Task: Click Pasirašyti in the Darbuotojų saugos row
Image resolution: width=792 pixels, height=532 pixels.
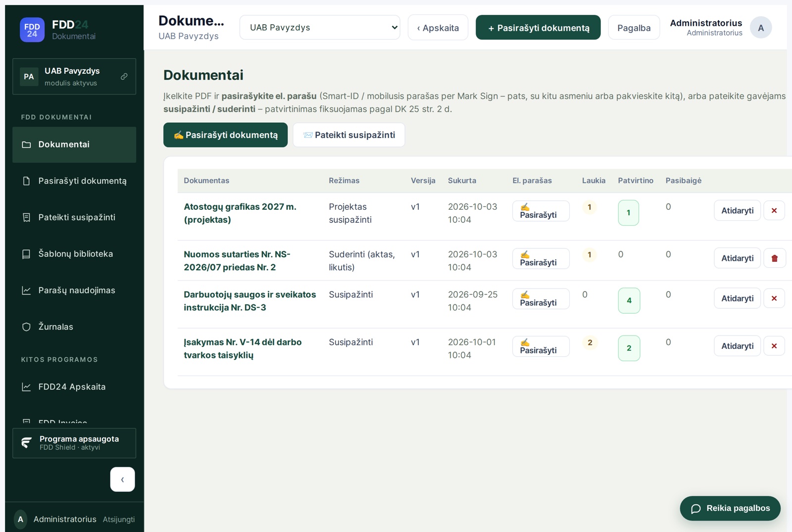Action: [541, 298]
